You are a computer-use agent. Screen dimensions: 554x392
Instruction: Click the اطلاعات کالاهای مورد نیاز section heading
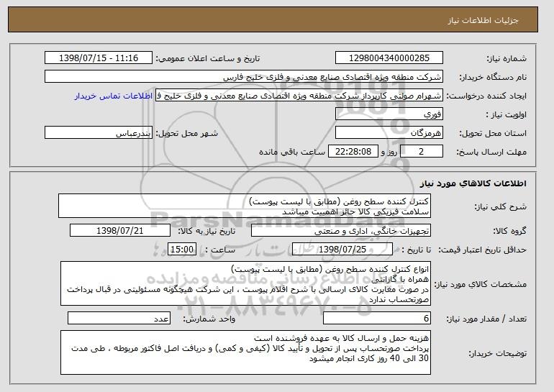coord(473,183)
